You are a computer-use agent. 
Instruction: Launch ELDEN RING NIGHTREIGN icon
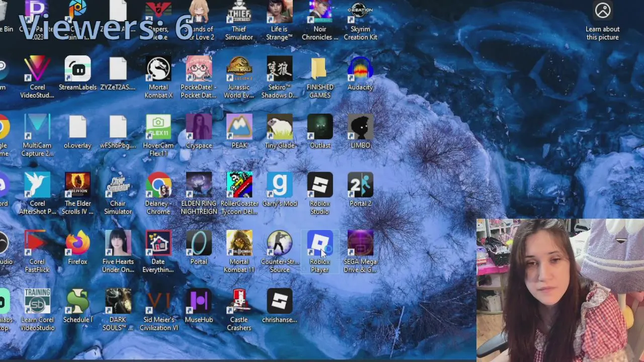click(199, 194)
